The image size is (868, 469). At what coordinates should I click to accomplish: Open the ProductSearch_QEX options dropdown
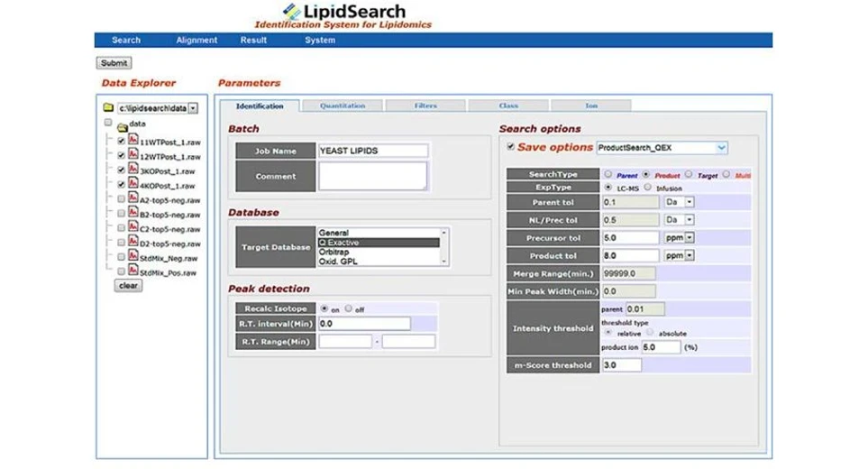(x=721, y=147)
